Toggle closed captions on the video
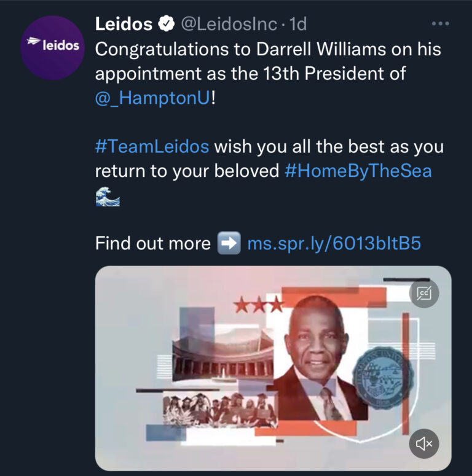 pyautogui.click(x=424, y=293)
